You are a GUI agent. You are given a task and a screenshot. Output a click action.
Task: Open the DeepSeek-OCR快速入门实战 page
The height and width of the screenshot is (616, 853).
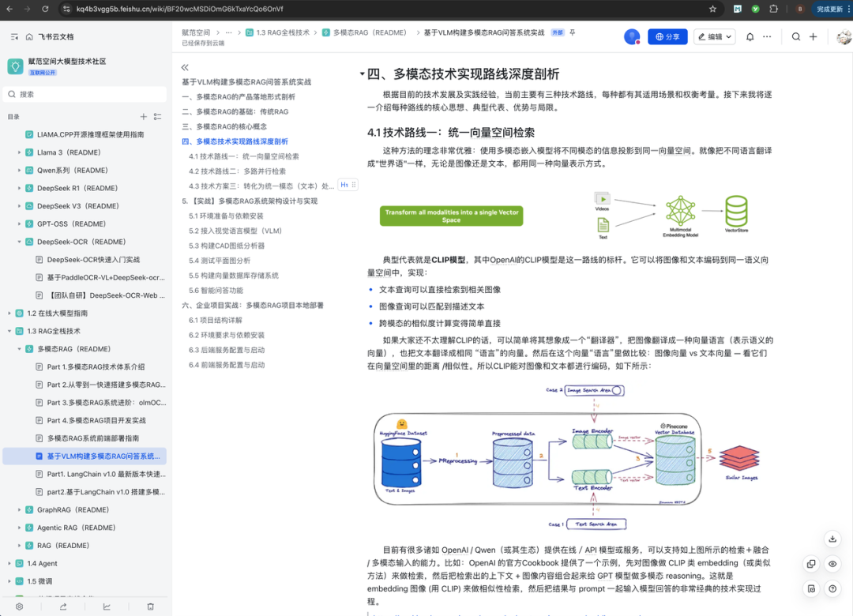(x=93, y=260)
